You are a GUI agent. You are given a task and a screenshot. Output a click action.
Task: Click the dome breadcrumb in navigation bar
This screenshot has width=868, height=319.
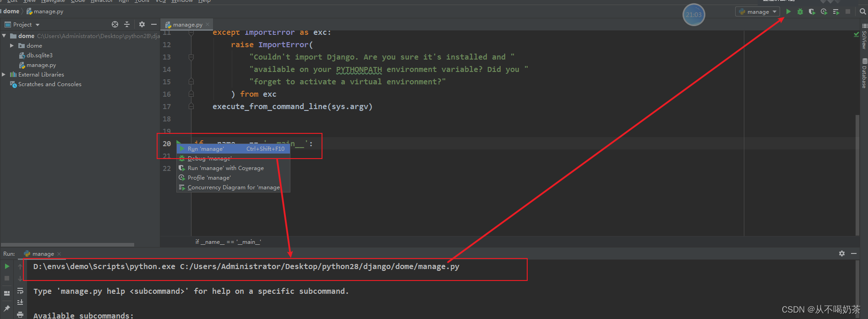coord(11,11)
